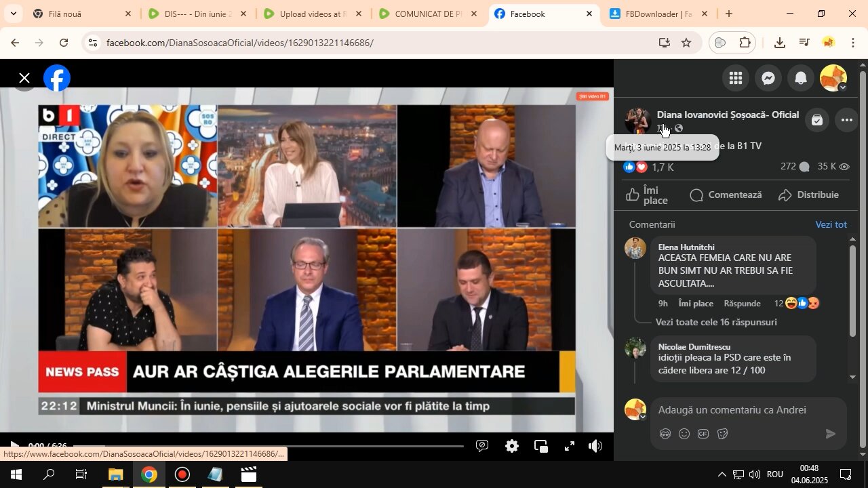The width and height of the screenshot is (868, 488).
Task: Expand Vezi toate cele 16 răspunsuri
Action: pyautogui.click(x=716, y=323)
